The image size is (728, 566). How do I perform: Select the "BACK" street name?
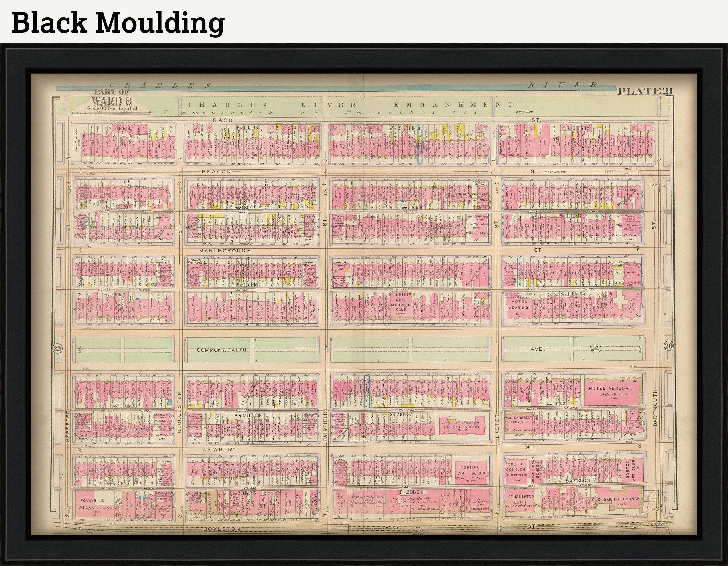222,120
